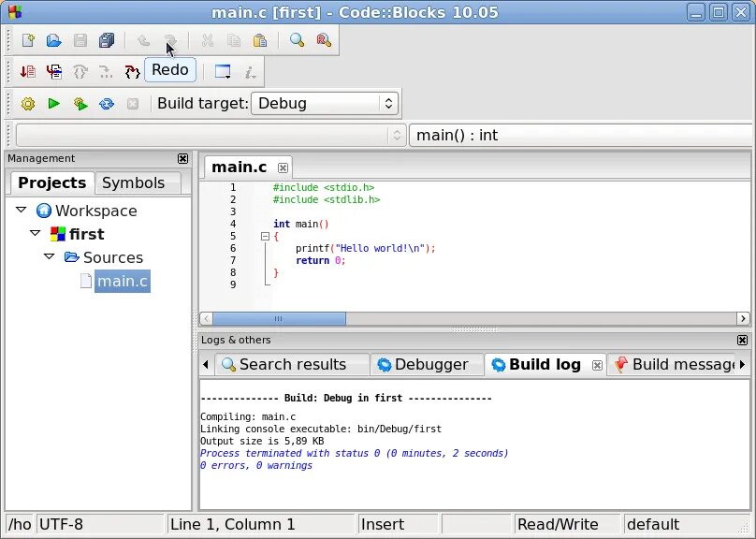Screen dimensions: 756x539
Task: Click 'Compiling: main.c' in the build log
Action: coord(248,416)
